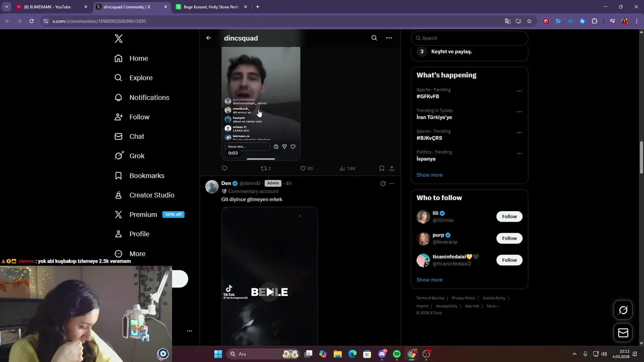Open the Privacy Policy link
Image resolution: width=644 pixels, height=362 pixels.
click(463, 298)
